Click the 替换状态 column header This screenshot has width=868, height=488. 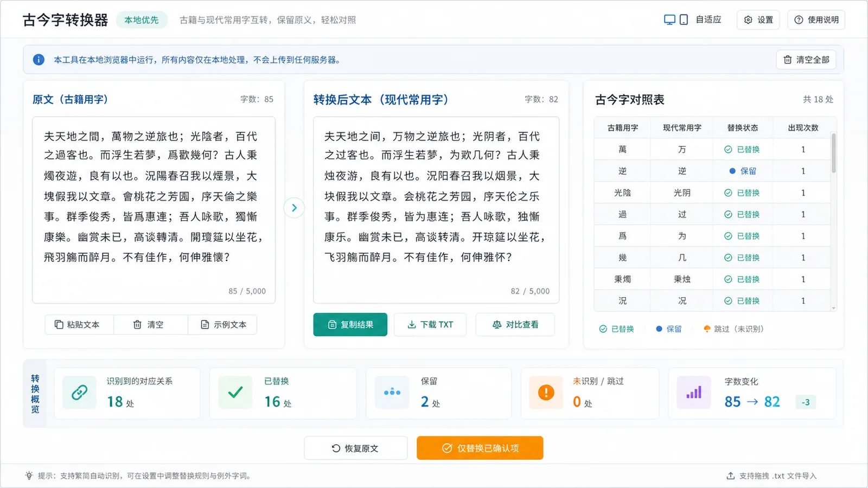coord(743,128)
